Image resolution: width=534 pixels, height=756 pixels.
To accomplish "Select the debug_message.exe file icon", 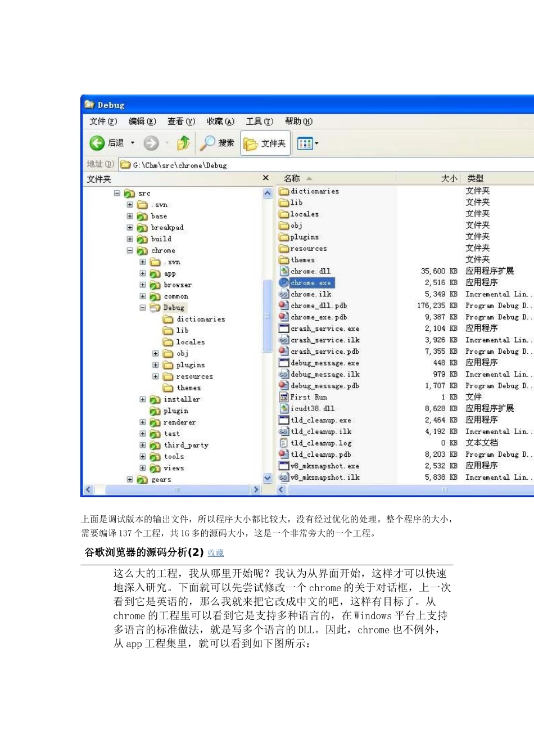I will point(284,363).
